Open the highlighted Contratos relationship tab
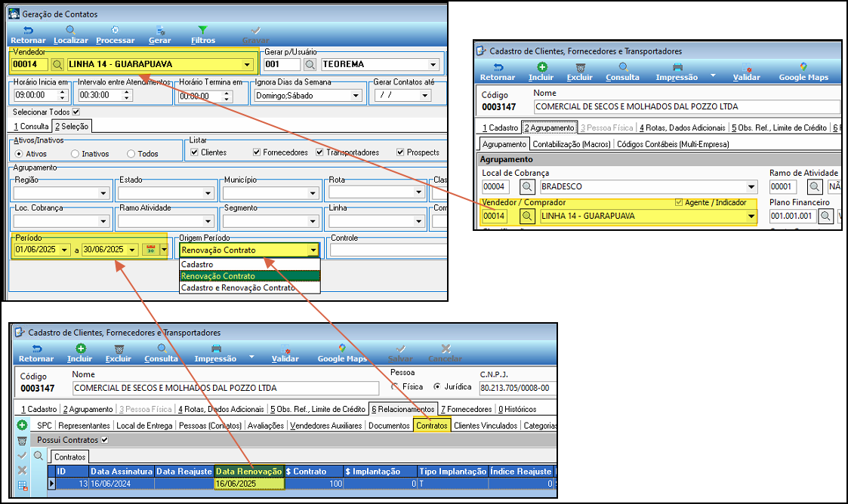848x504 pixels. 432,426
